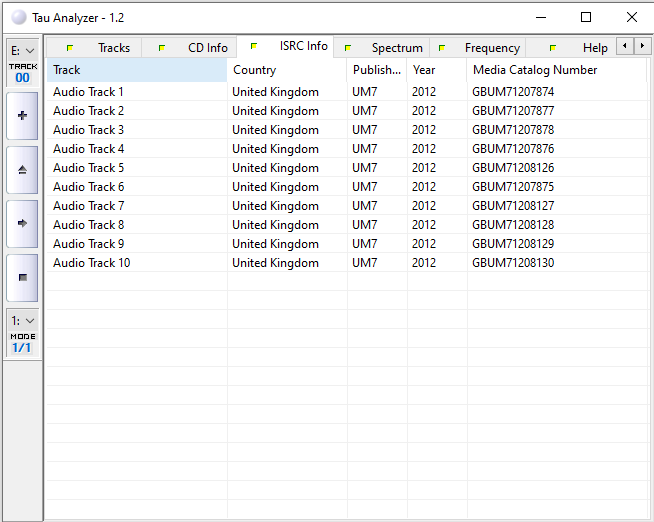Screen dimensions: 654x522
Task: Switch to the Tracks tab
Action: (94, 48)
